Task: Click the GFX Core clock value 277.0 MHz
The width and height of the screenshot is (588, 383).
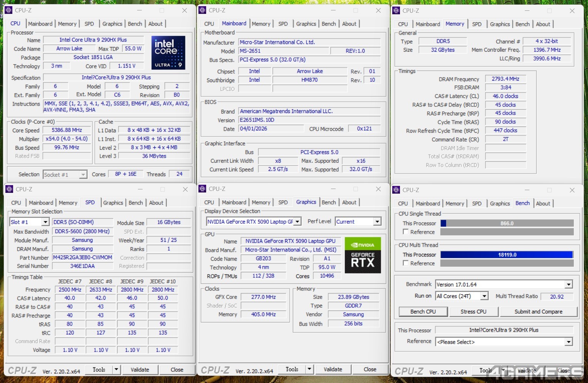Action: (x=264, y=297)
